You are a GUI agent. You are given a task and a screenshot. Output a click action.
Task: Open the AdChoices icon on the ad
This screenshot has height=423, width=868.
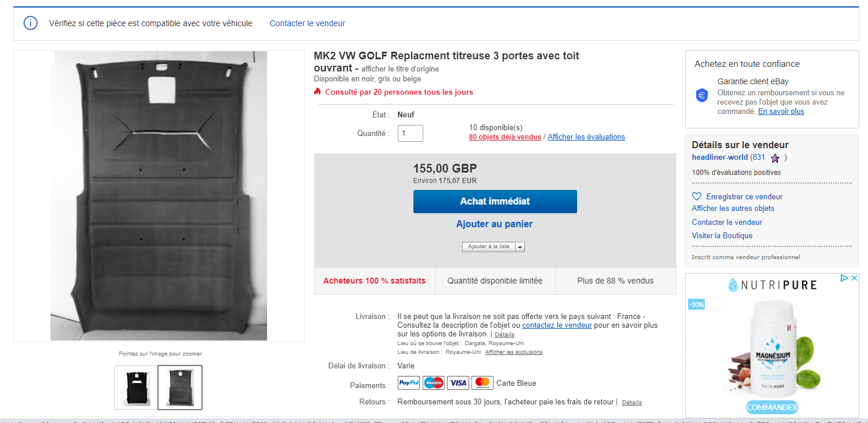[845, 278]
